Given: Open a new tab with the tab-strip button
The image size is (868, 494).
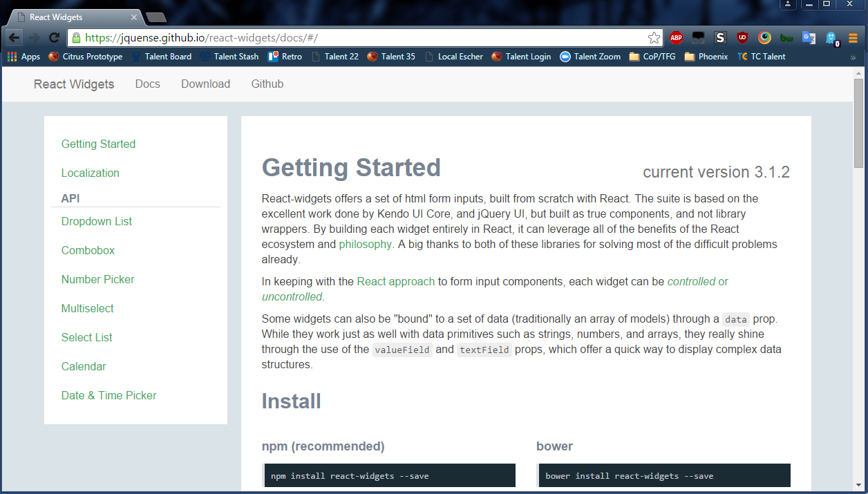Looking at the screenshot, I should point(156,17).
